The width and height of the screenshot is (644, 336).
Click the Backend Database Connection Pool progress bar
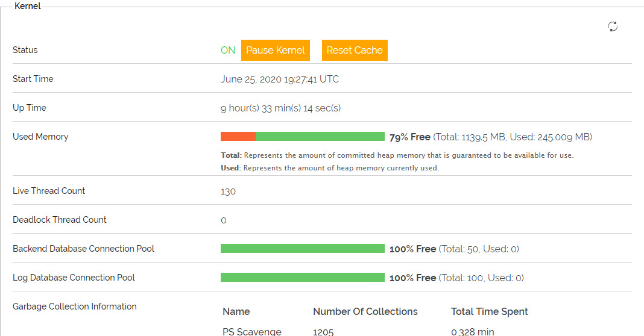point(302,249)
